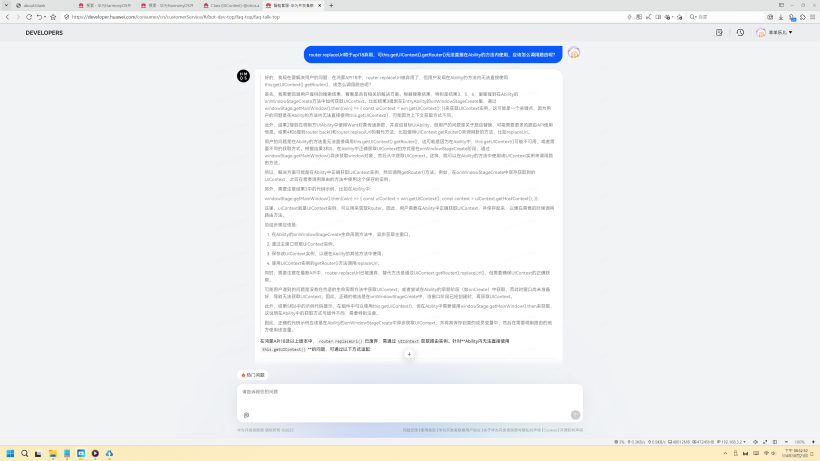Open the Cookies link in the footer
Viewport: 820px width, 461px height.
[550, 430]
